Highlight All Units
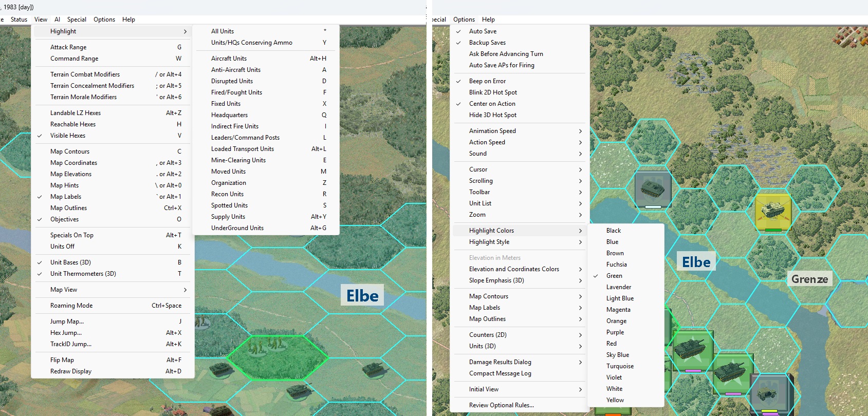Screen dimensions: 868x416 click(x=266, y=31)
